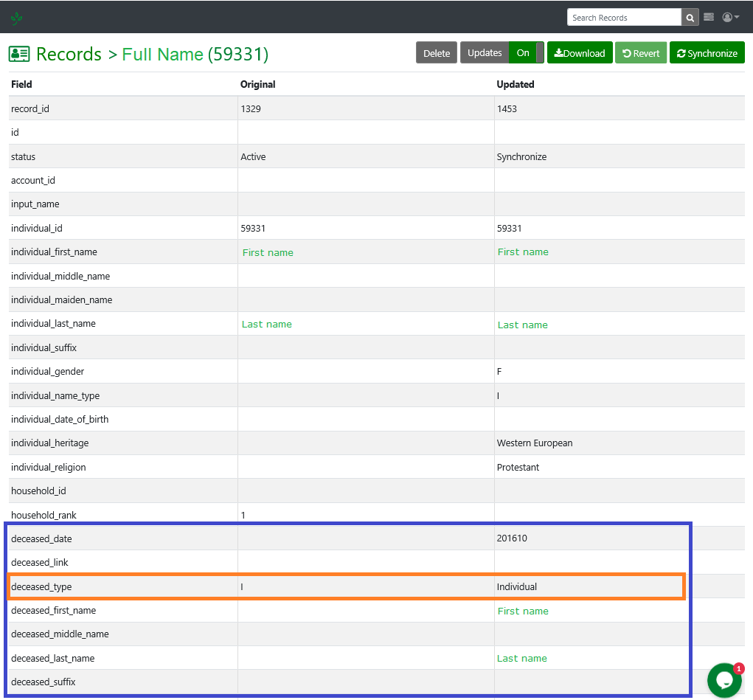Select the Records breadcrumb item
The image size is (753, 700).
[69, 54]
